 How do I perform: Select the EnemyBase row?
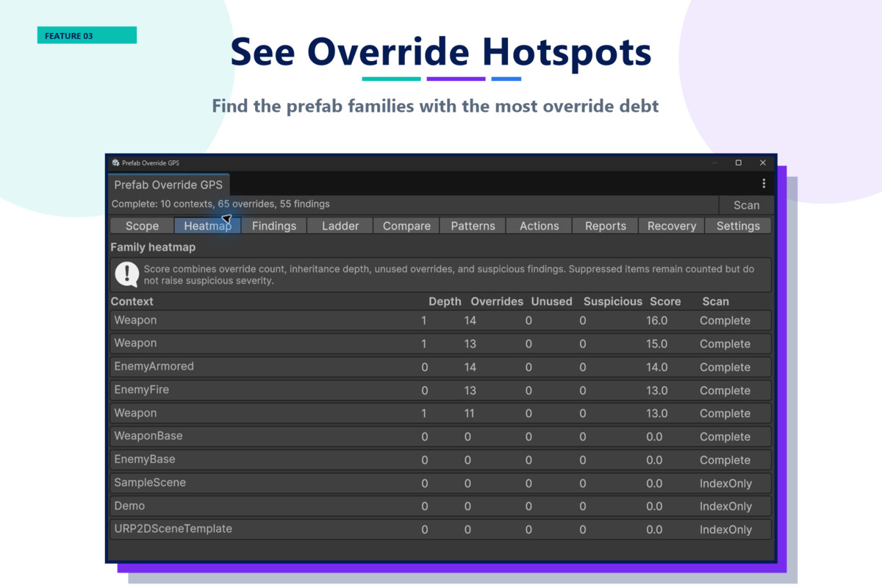click(441, 459)
